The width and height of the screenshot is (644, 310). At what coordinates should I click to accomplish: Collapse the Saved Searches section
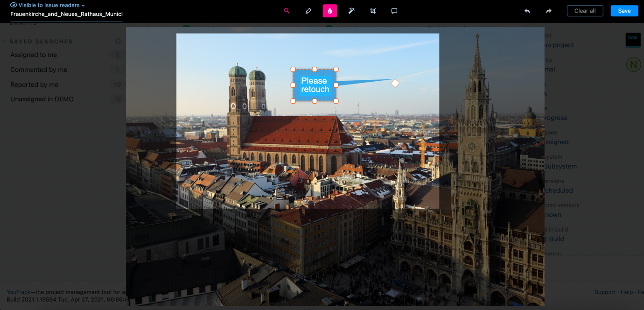pos(4,41)
